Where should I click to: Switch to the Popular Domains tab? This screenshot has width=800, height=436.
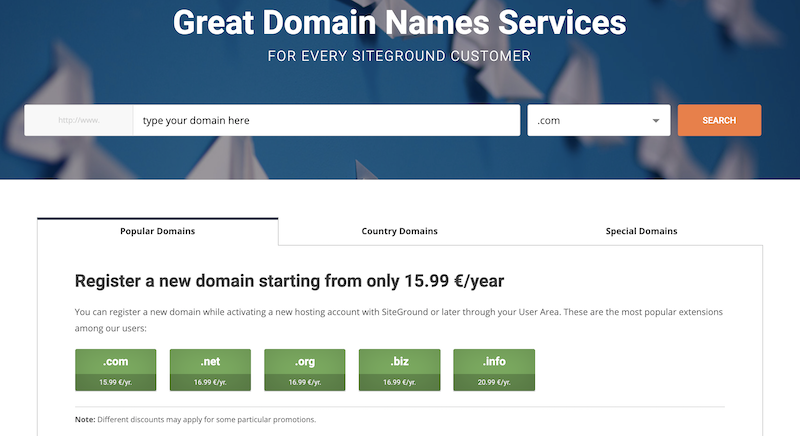pyautogui.click(x=158, y=232)
